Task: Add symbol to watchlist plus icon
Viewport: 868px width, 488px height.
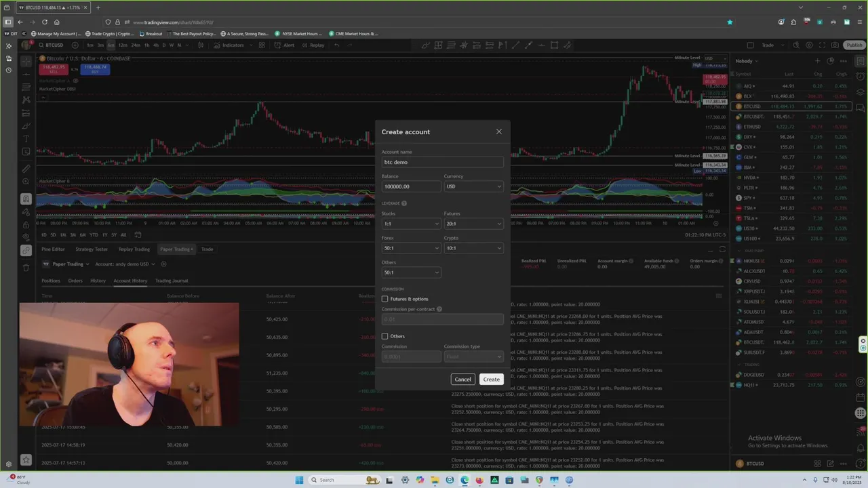Action: click(817, 61)
